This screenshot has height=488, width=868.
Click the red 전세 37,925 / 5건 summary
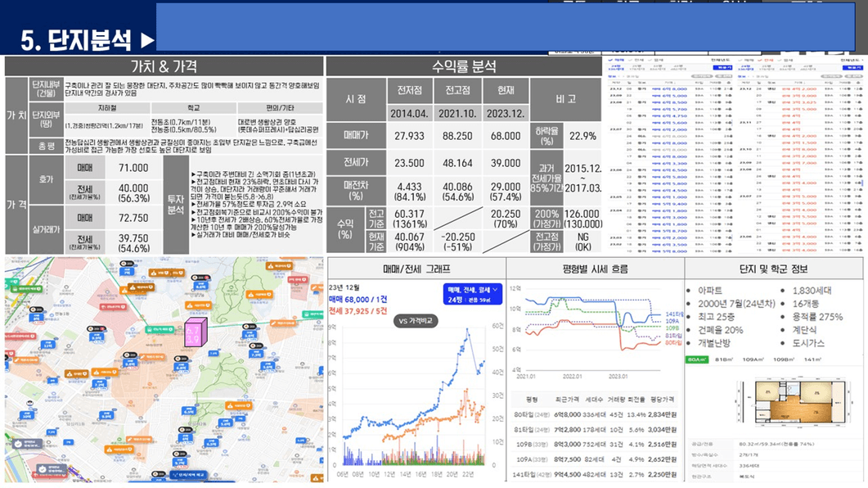point(358,311)
